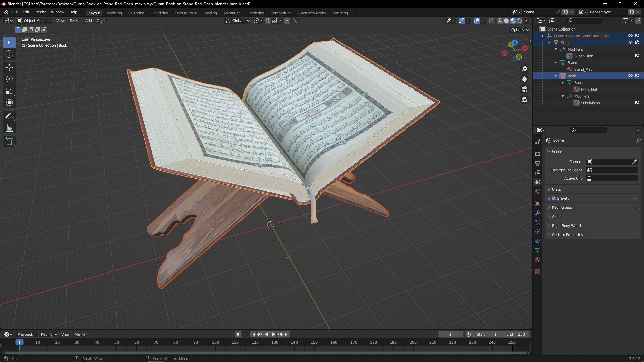This screenshot has width=644, height=362.
Task: Select the Cursor tool
Action: tap(9, 54)
